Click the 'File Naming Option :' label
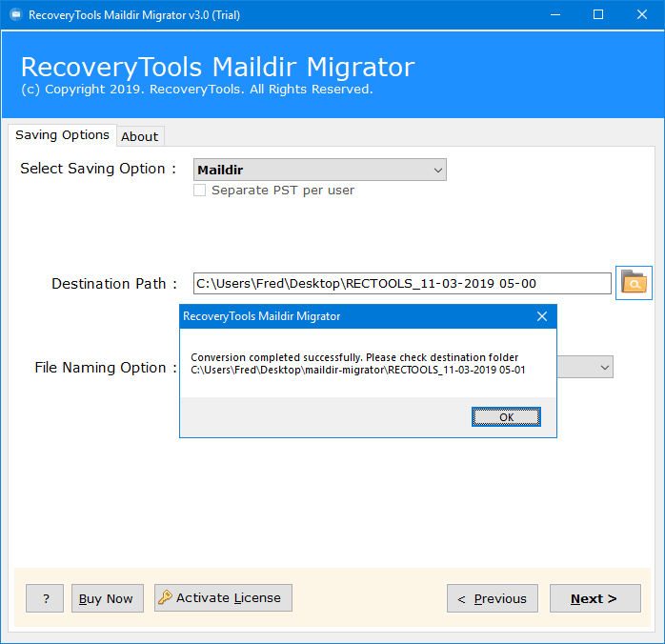Image resolution: width=665 pixels, height=644 pixels. pos(106,368)
